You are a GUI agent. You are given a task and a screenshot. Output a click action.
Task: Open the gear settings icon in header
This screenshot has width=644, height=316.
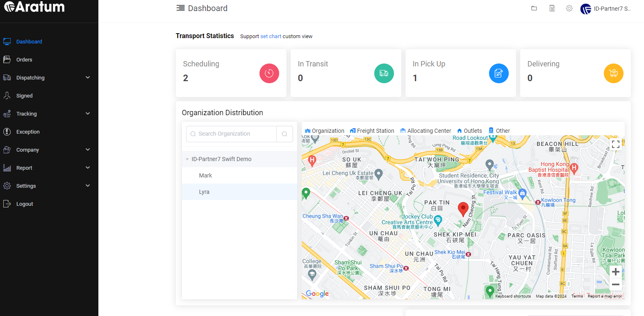click(569, 8)
